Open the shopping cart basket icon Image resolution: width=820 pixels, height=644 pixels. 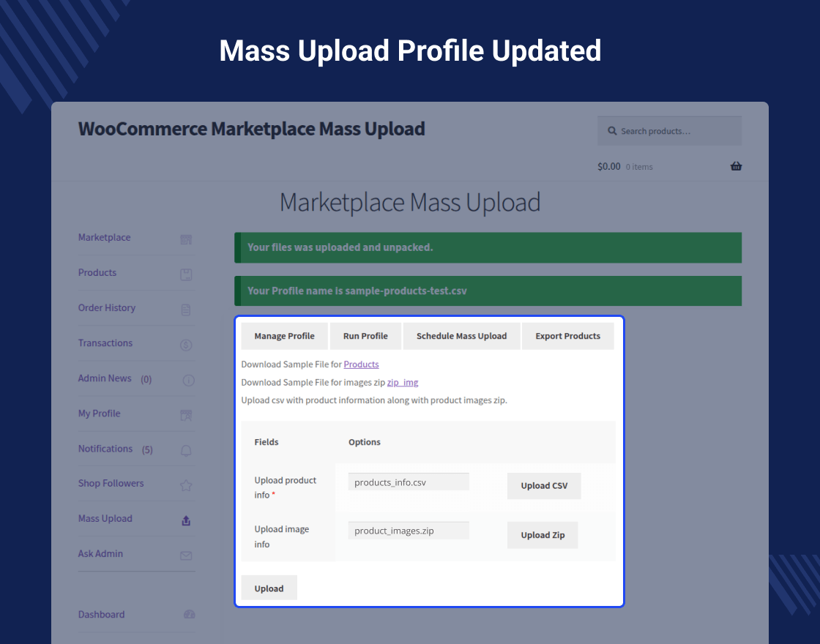(736, 166)
